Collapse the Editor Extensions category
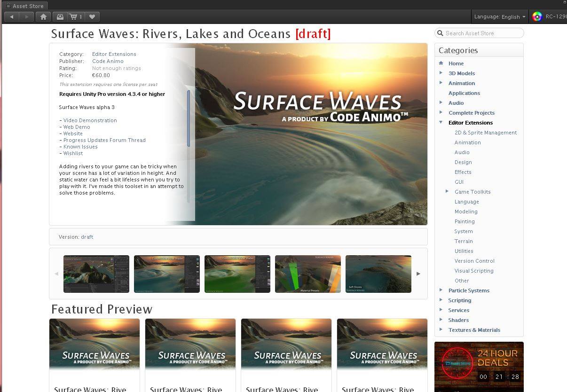The width and height of the screenshot is (567, 392). point(441,122)
